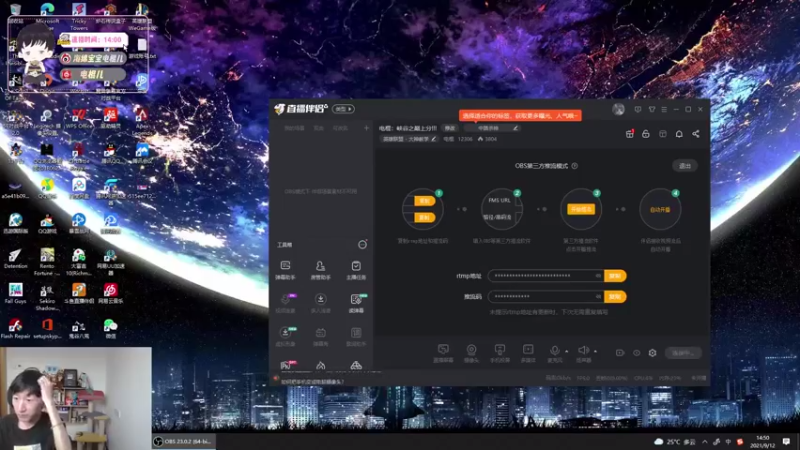This screenshot has width=800, height=450.
Task: Open the 弹幕助手 tool in toolbox
Action: click(x=285, y=269)
